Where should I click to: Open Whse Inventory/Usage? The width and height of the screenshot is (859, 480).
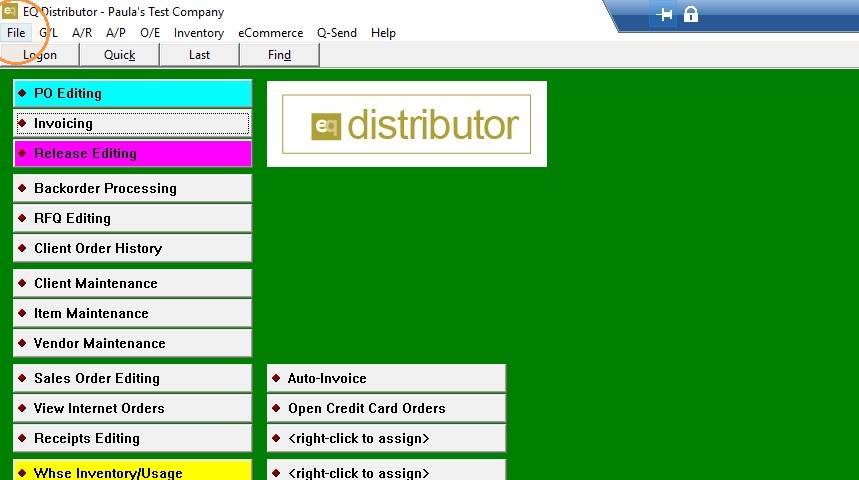(x=133, y=470)
